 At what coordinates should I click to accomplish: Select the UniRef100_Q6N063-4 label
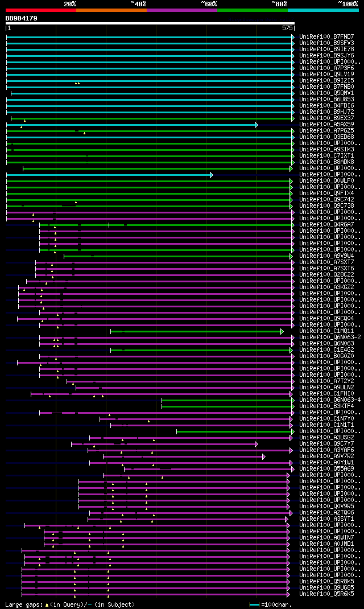(x=330, y=400)
